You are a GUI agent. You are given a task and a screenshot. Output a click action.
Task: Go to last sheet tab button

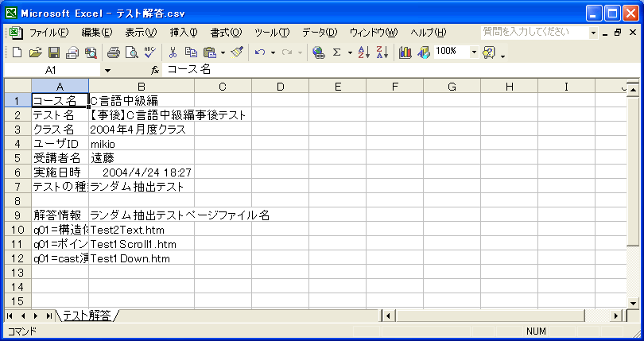[x=48, y=316]
